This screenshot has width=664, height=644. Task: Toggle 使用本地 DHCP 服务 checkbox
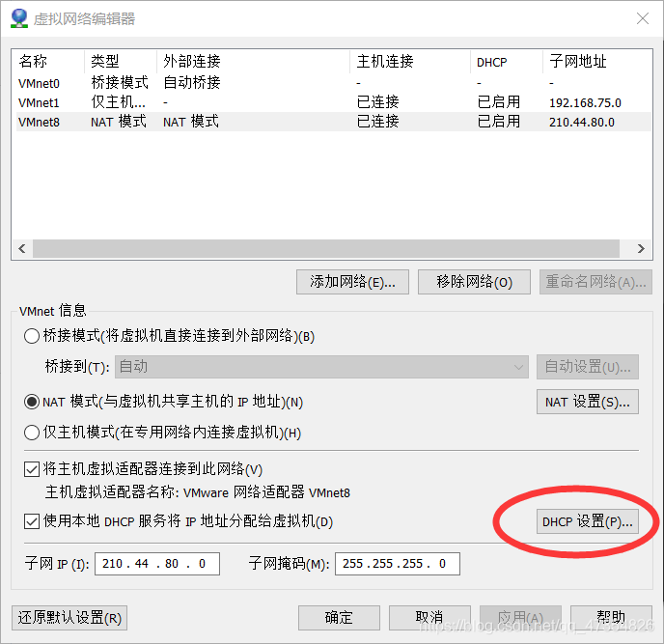point(32,521)
